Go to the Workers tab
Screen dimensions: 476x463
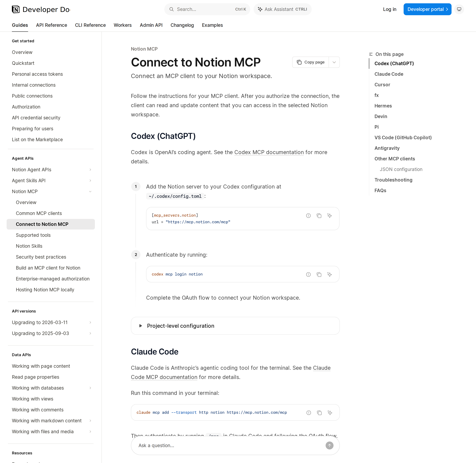122,25
